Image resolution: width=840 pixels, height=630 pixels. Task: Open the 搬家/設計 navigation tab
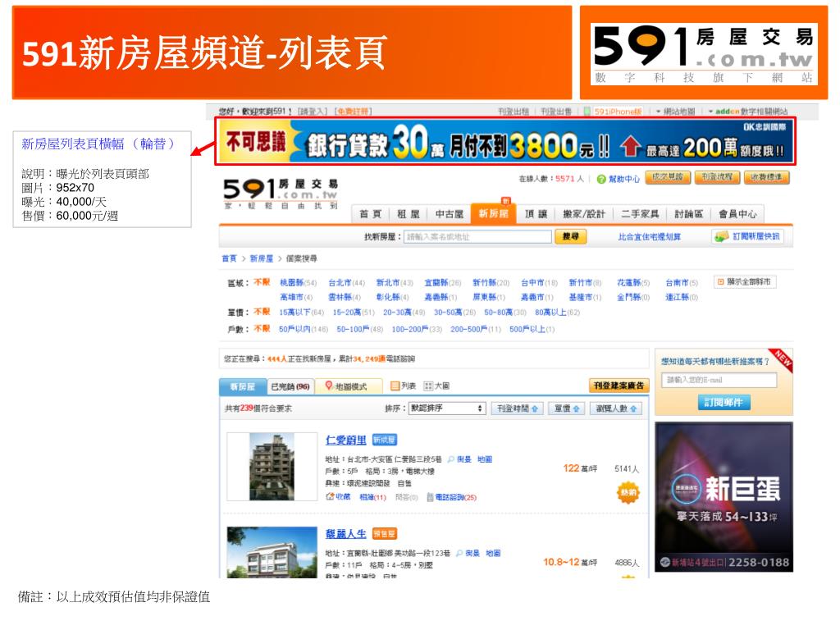584,214
